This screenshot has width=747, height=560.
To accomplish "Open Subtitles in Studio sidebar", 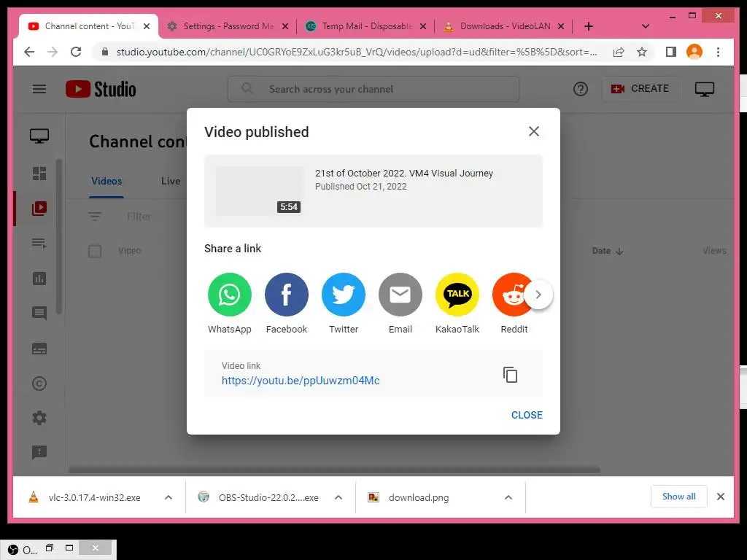I will [x=39, y=349].
